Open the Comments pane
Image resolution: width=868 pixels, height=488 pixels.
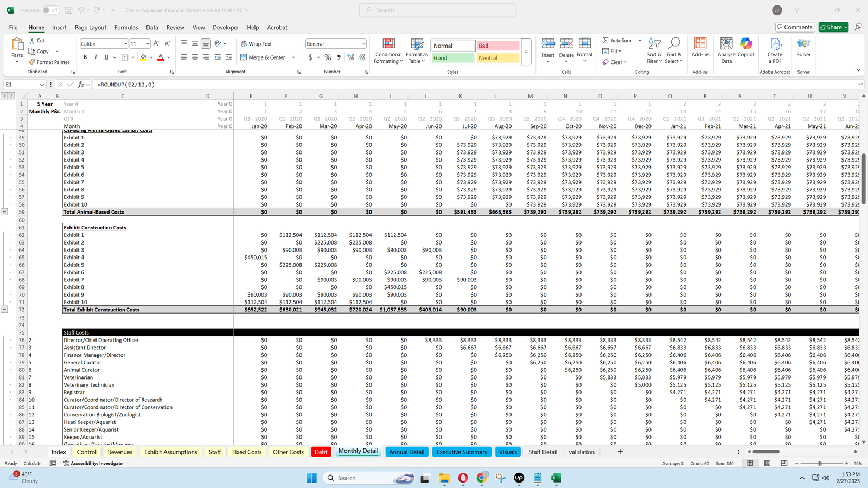click(795, 27)
